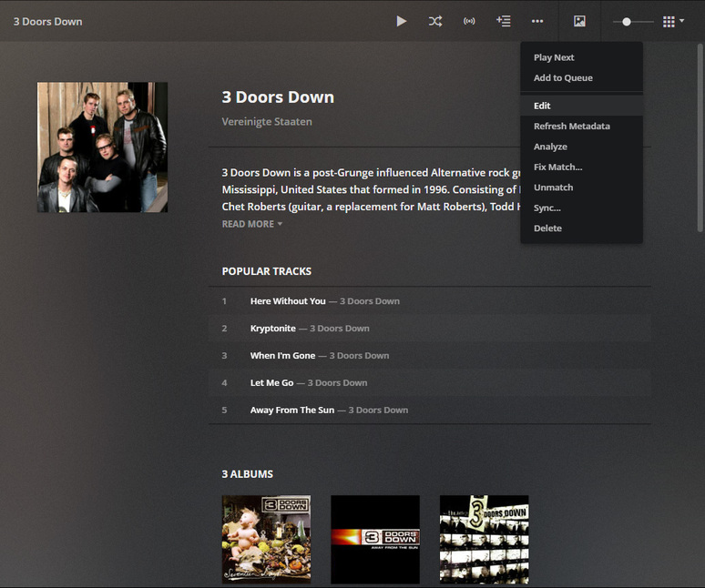This screenshot has height=588, width=705.
Task: Open artist link beside Here Without You
Action: click(x=370, y=301)
